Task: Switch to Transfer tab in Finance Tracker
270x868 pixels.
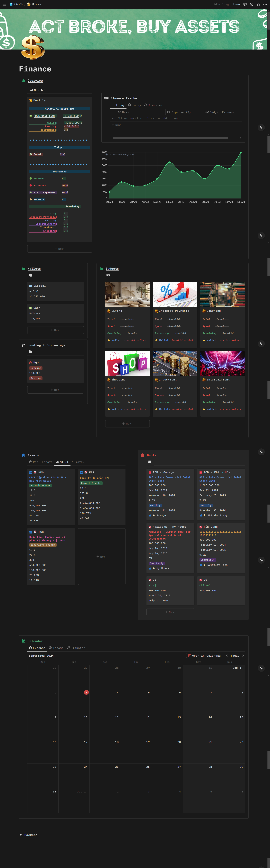Action: [153, 105]
